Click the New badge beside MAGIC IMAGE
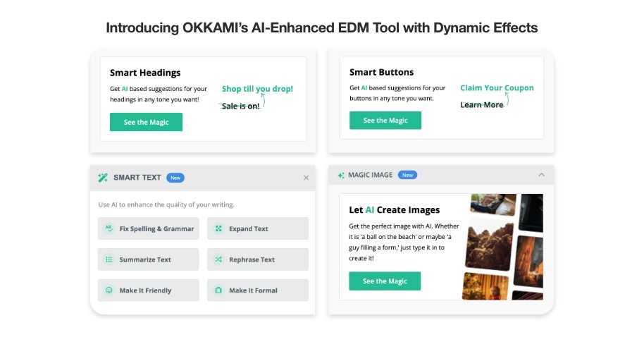644x337 pixels. (407, 175)
